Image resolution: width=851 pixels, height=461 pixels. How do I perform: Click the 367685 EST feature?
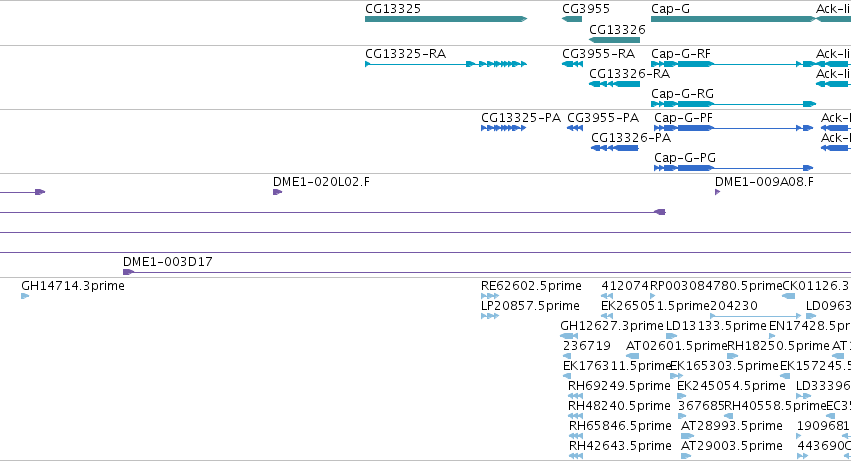click(x=682, y=416)
